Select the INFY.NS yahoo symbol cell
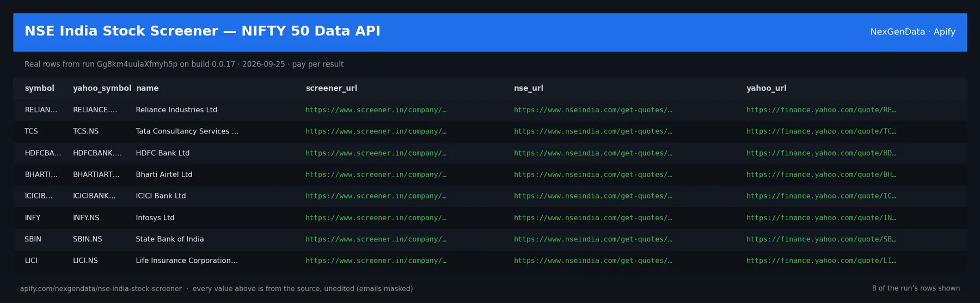 pos(86,217)
